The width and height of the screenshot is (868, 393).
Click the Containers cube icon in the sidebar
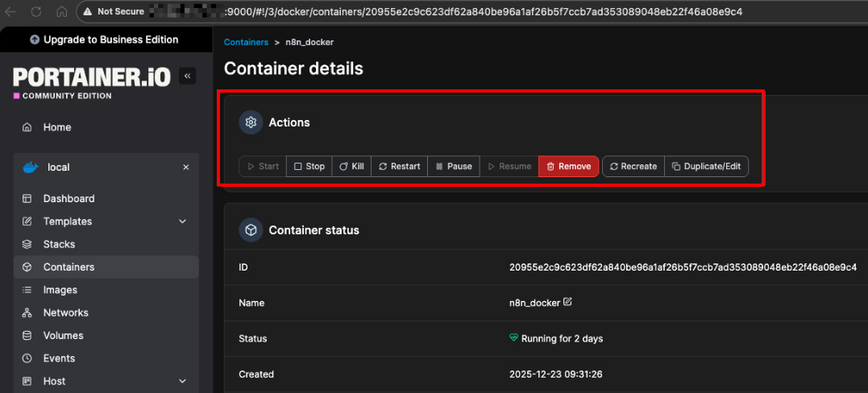coord(27,267)
